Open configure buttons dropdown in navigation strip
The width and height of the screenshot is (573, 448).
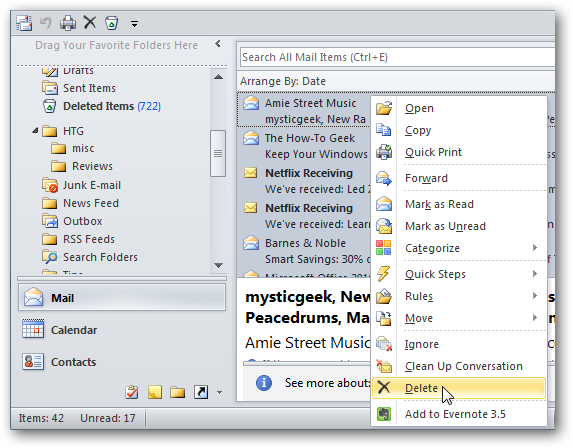pos(219,392)
